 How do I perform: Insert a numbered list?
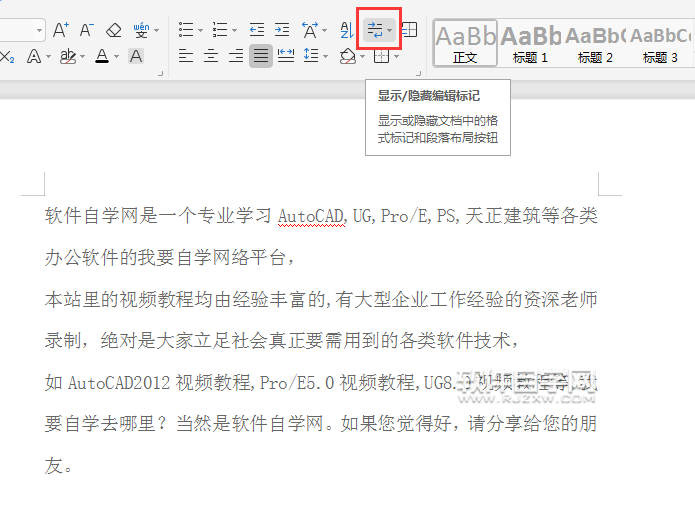click(x=220, y=30)
